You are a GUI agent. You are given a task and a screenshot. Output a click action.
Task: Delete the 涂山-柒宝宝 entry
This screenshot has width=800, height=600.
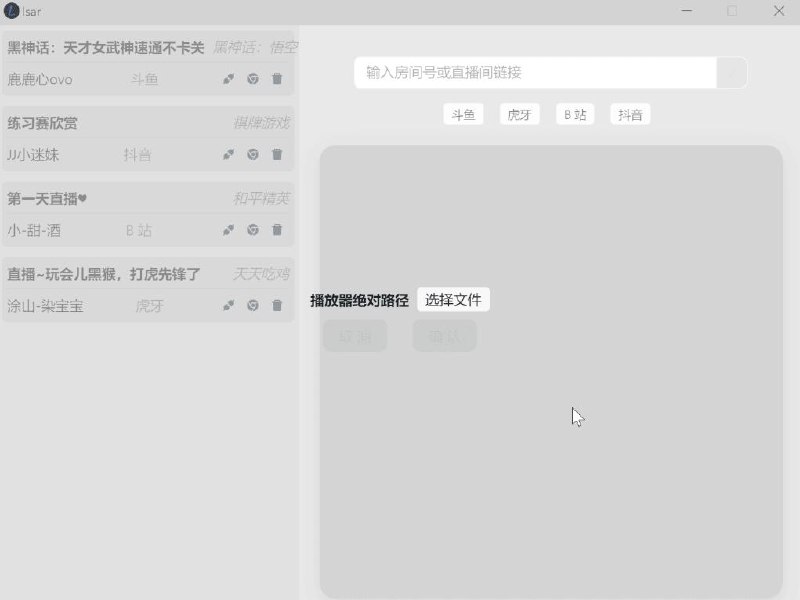click(277, 306)
